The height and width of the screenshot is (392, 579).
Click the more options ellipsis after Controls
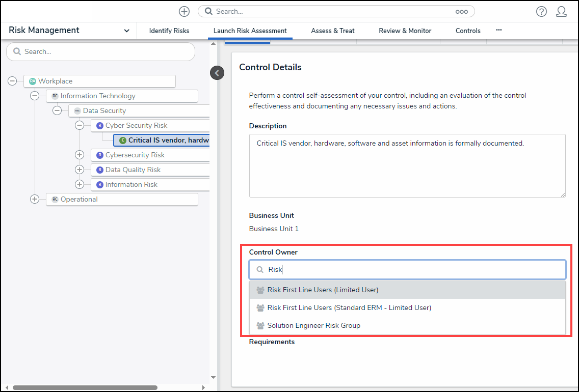pos(498,31)
